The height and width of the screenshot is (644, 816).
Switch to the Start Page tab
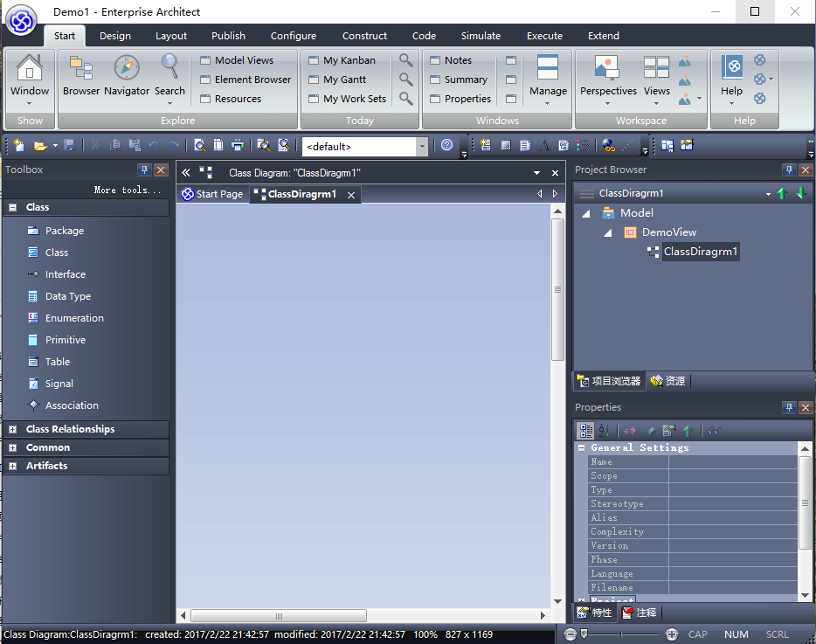click(212, 194)
